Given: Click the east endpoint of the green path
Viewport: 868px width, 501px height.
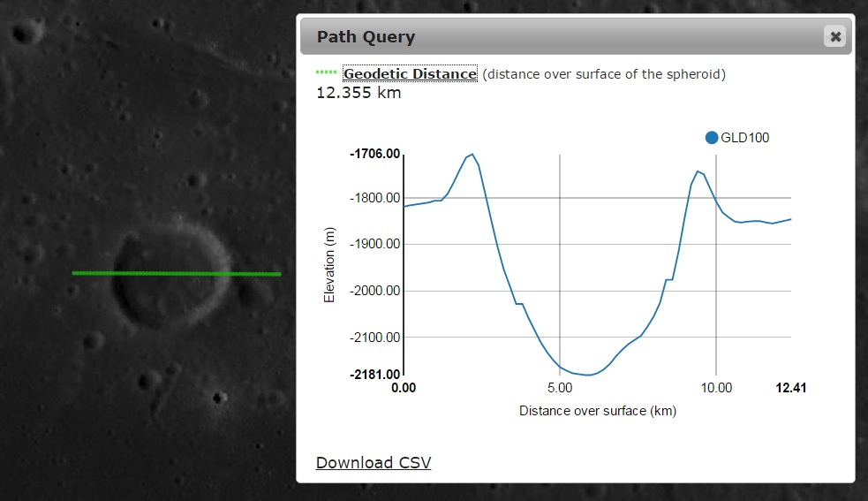Looking at the screenshot, I should pos(279,274).
